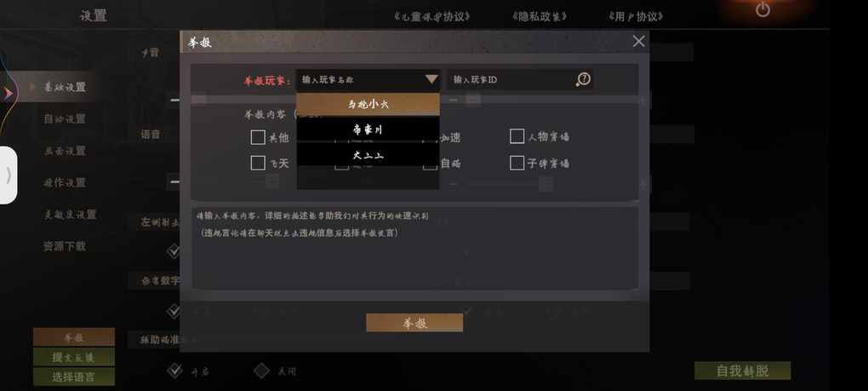Screen dimensions: 868x391
Task: Select the 关闭 diamond option
Action: 261,371
